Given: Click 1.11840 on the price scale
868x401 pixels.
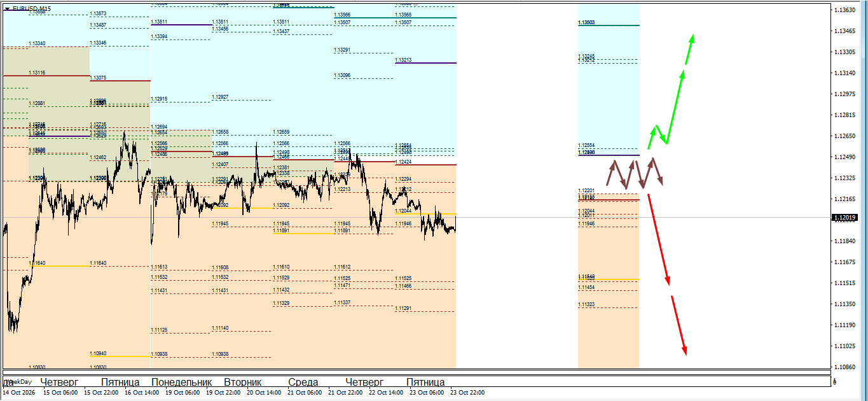Looking at the screenshot, I should [844, 241].
